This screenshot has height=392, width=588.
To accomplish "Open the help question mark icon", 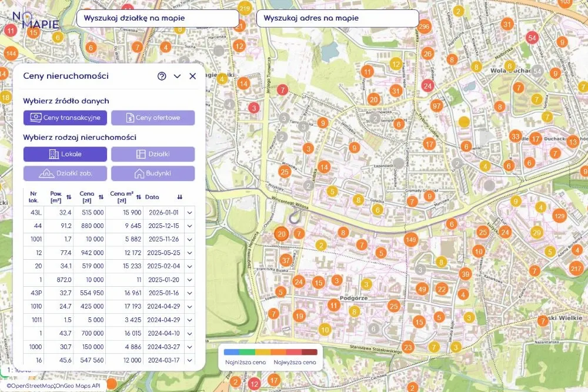I will pos(162,76).
